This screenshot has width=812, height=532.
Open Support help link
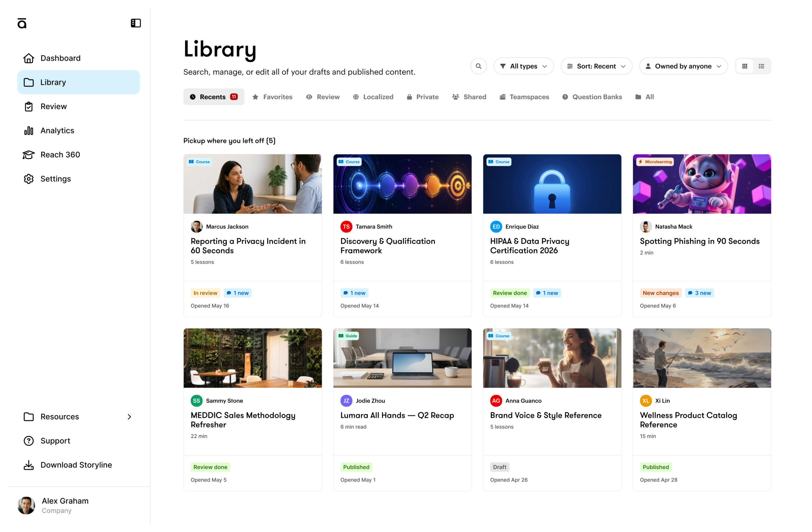tap(78, 441)
